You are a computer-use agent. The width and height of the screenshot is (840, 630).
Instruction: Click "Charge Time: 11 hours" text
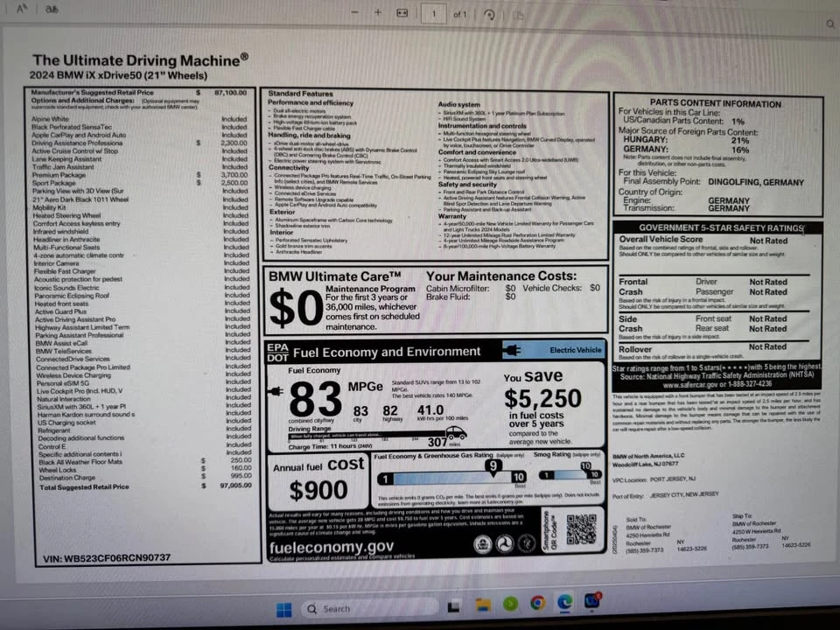click(x=330, y=445)
